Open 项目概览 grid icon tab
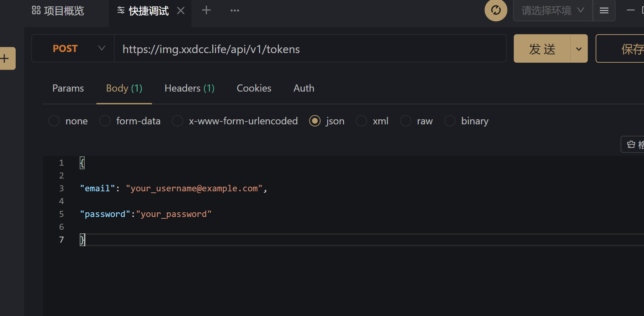 tap(58, 11)
